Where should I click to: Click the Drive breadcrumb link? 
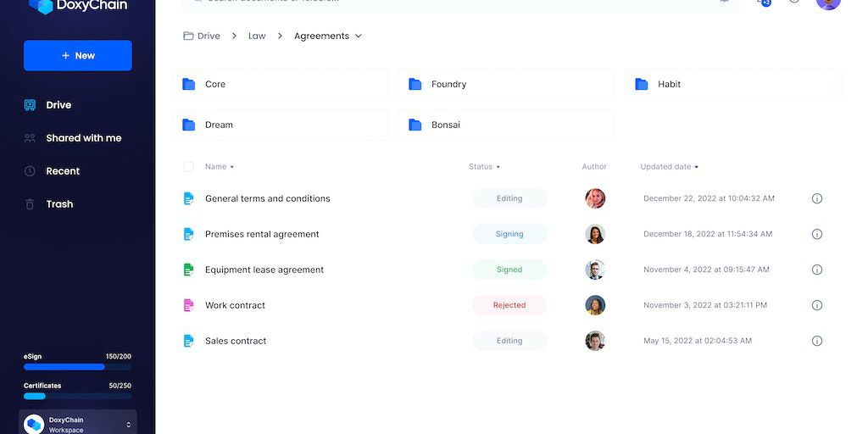[209, 36]
